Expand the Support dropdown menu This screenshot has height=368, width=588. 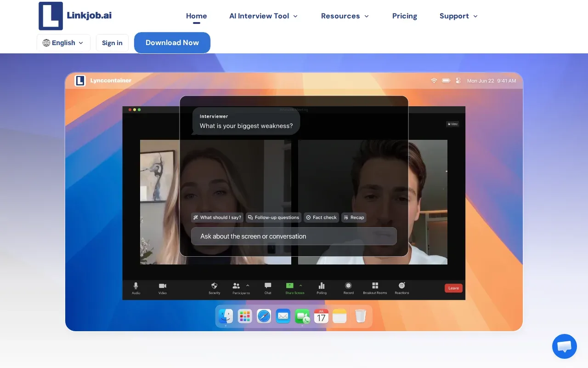(458, 16)
